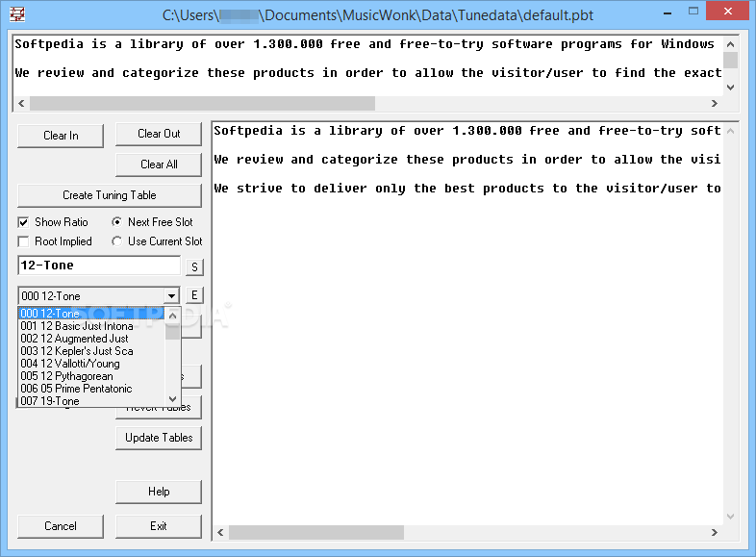
Task: Maximize the MusicWonk window
Action: 693,12
